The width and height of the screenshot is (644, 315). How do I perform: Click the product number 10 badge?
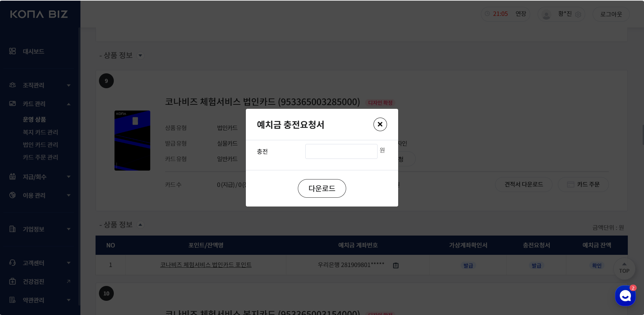(106, 293)
